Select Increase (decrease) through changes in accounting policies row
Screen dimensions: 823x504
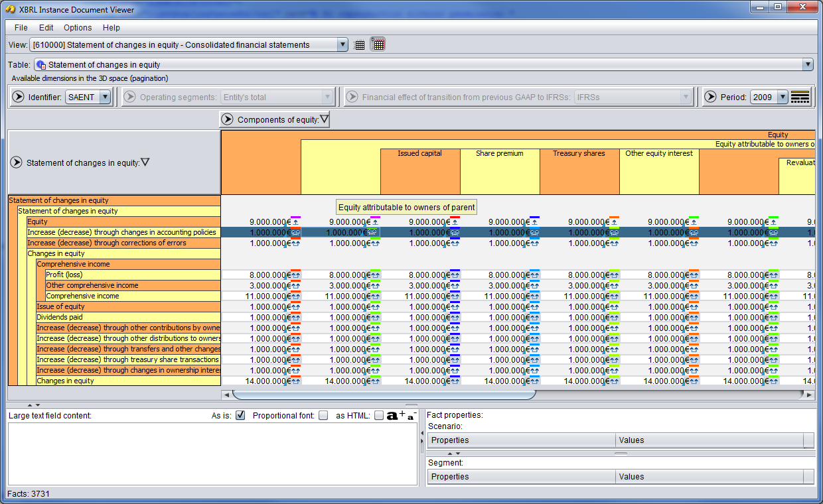point(123,232)
